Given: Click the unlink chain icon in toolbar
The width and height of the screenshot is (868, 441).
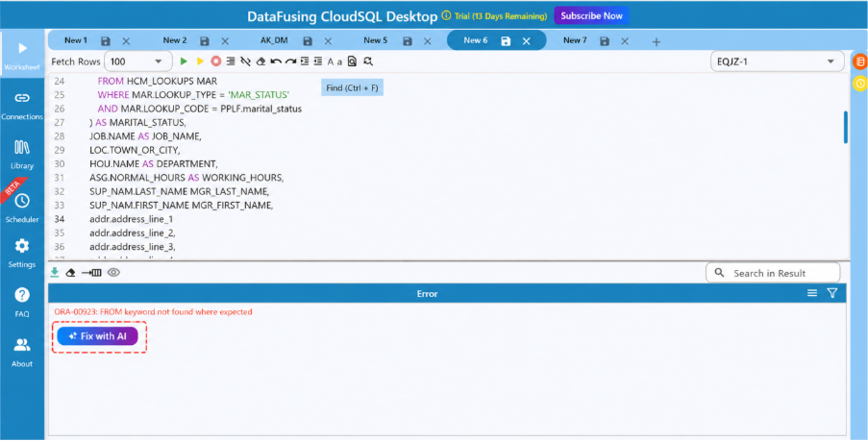Looking at the screenshot, I should click(246, 61).
